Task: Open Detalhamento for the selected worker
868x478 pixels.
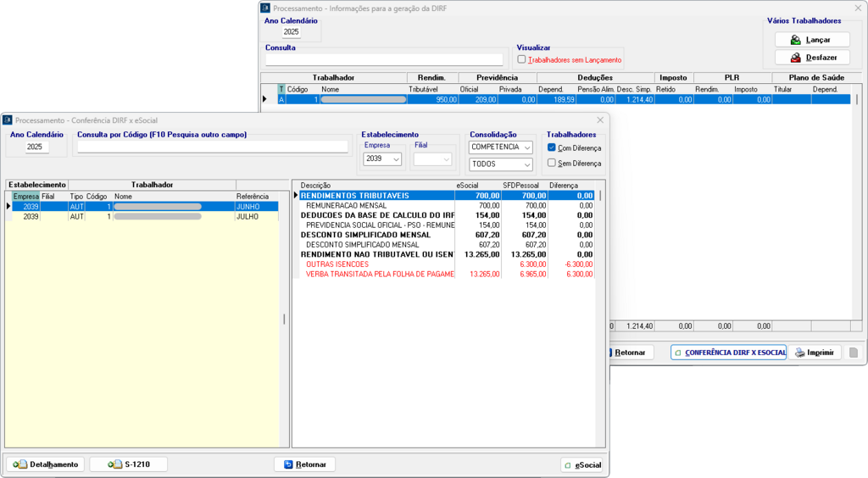Action: tap(45, 464)
